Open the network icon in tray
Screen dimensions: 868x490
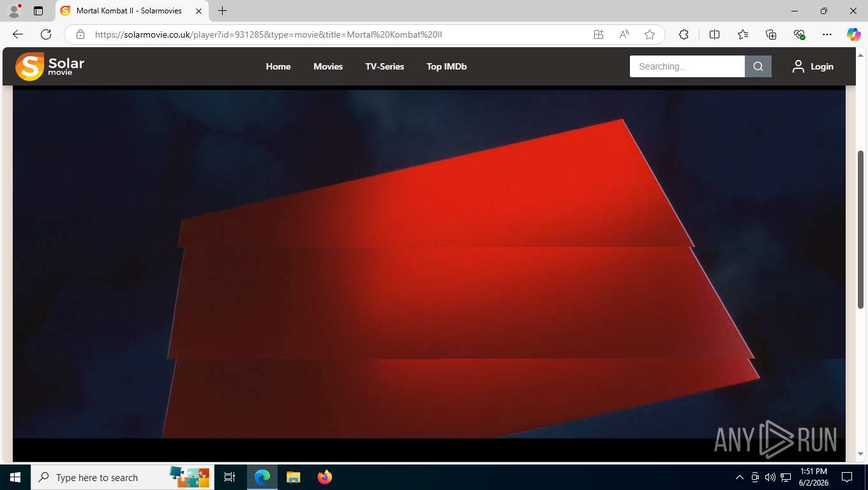pos(786,477)
